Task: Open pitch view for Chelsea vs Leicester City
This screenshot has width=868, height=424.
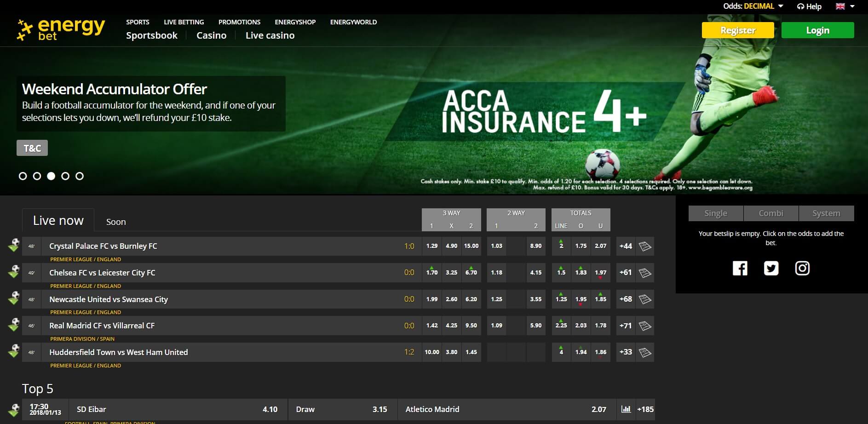Action: point(645,273)
